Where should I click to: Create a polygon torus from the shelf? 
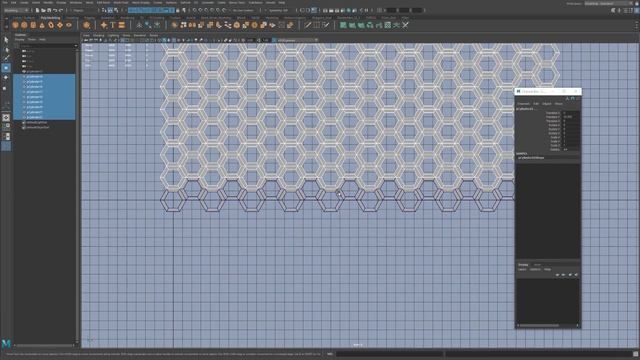click(51, 25)
